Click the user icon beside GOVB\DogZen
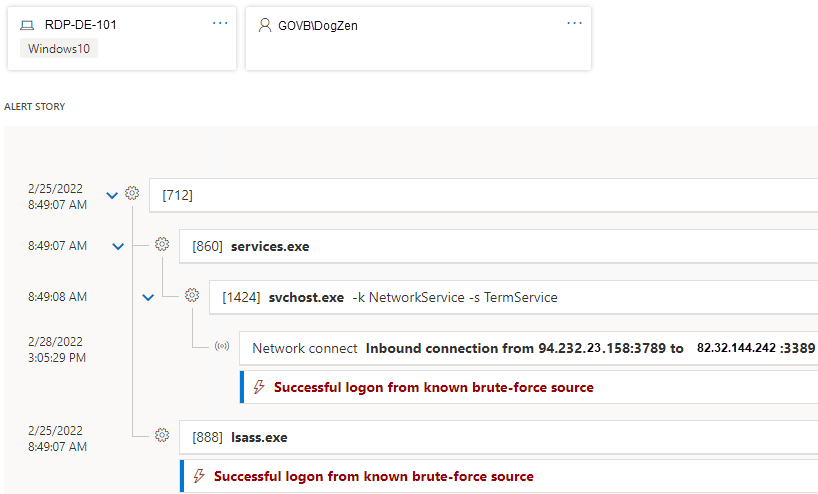818x494 pixels. (x=265, y=26)
